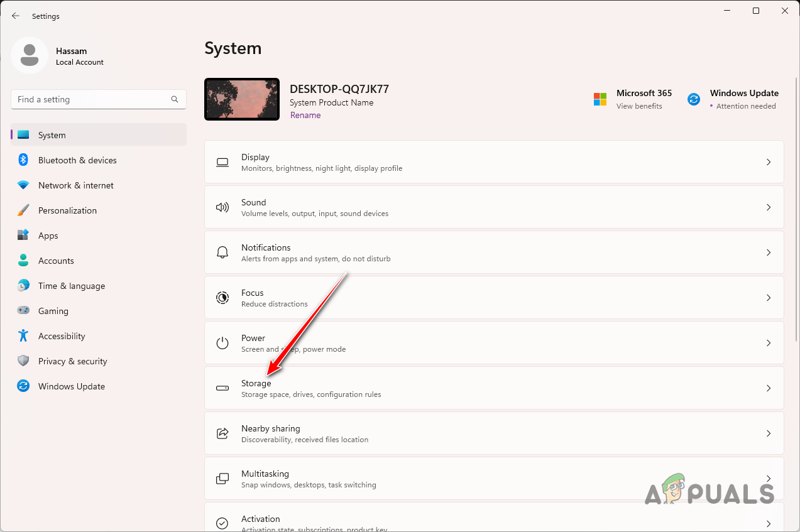Click the Sound speaker icon
The height and width of the screenshot is (532, 800).
tap(222, 207)
